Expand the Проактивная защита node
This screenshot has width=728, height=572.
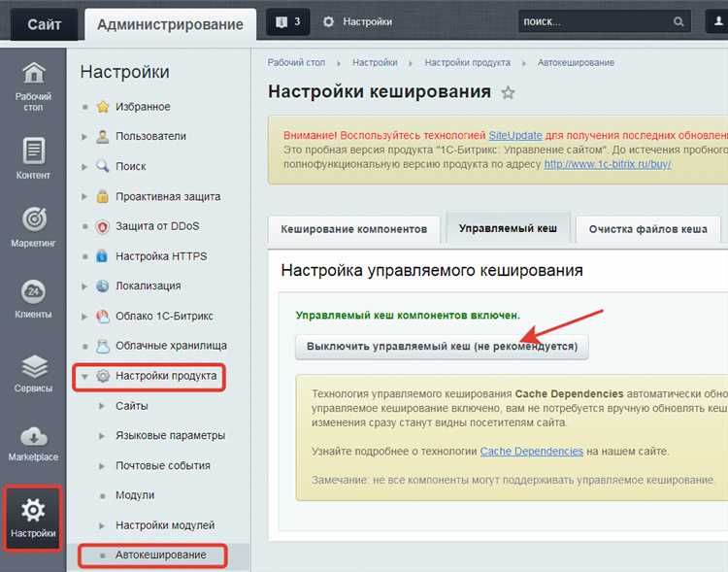[84, 196]
